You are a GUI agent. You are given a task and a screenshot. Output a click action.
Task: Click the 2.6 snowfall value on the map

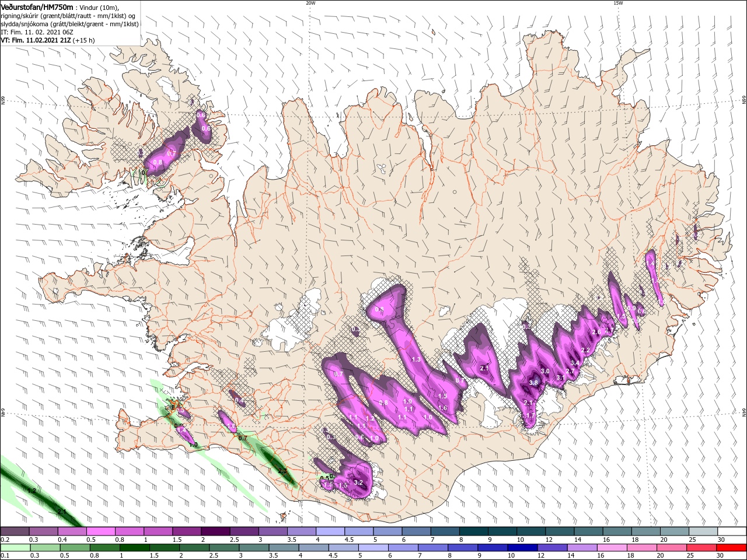point(596,332)
